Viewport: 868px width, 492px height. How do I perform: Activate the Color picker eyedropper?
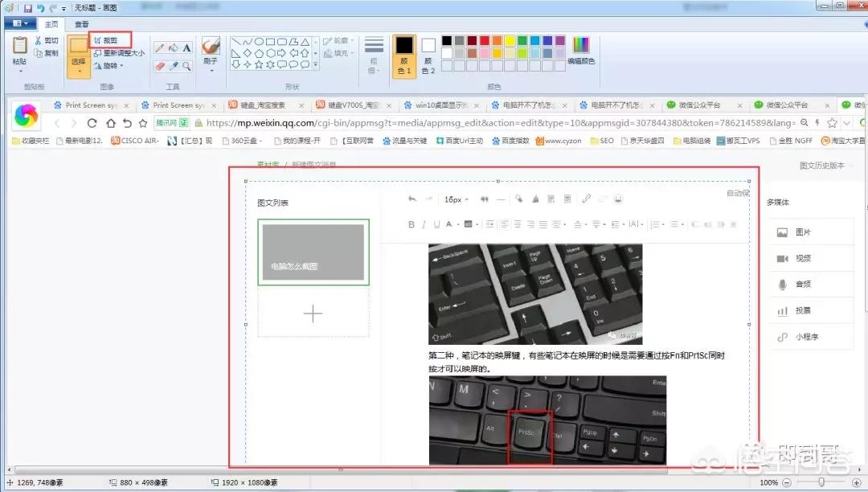[173, 66]
